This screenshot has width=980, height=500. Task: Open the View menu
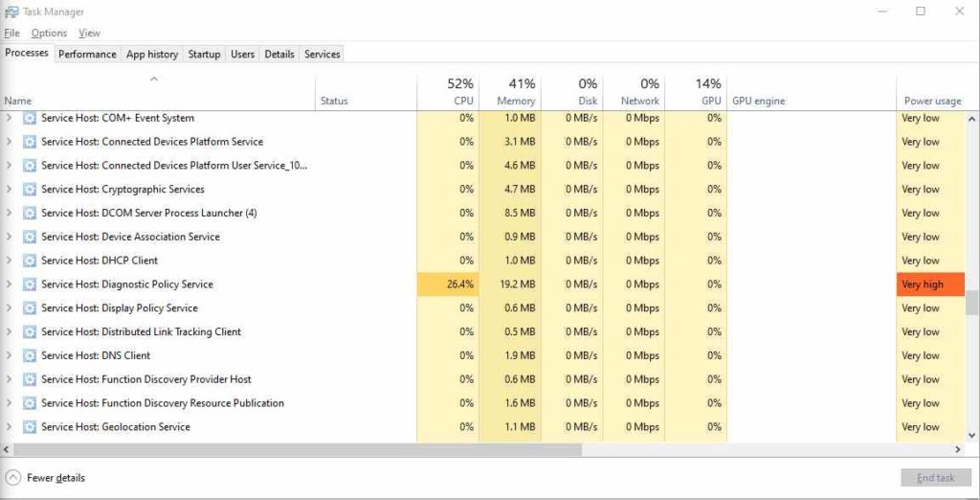point(89,34)
